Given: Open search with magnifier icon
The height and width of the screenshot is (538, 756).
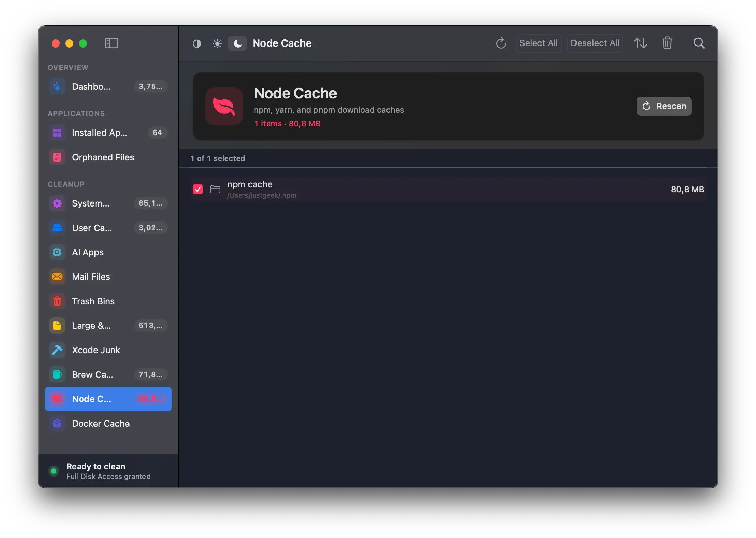Looking at the screenshot, I should coord(699,43).
